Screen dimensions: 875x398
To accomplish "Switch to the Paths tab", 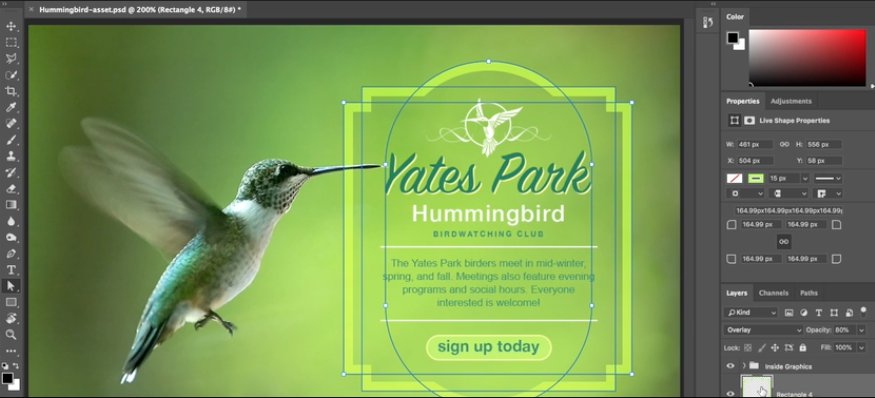I will pyautogui.click(x=809, y=292).
